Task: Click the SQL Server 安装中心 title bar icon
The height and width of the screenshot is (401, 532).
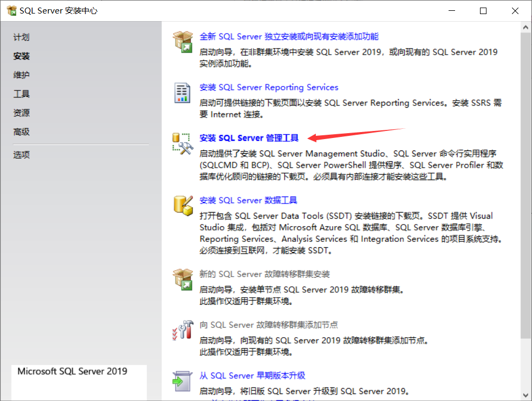Action: (x=11, y=10)
